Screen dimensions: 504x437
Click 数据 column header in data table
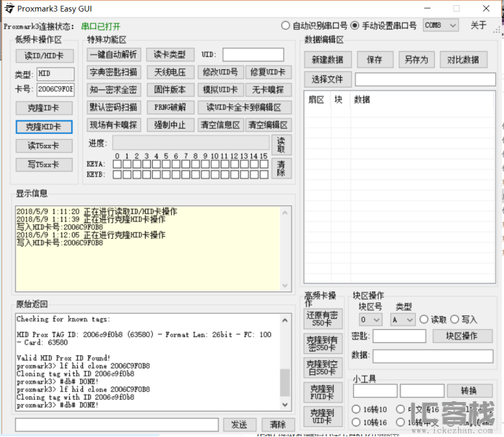click(x=362, y=100)
